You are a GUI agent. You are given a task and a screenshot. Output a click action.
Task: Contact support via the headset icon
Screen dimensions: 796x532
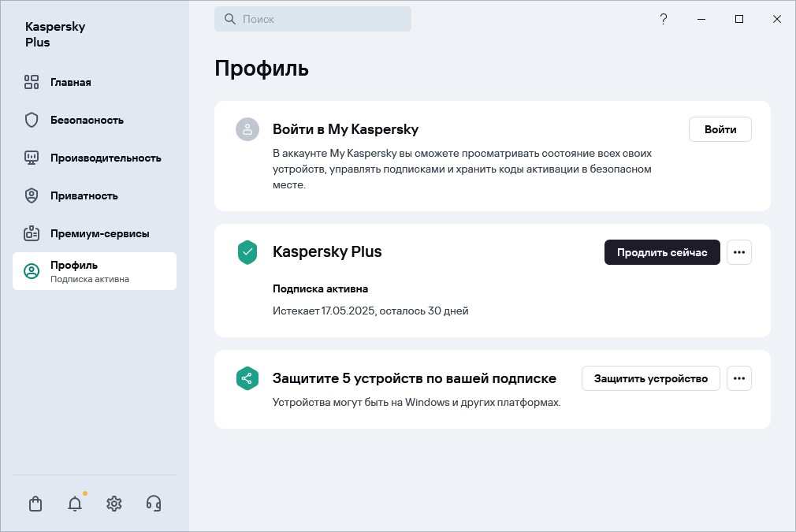pyautogui.click(x=154, y=503)
